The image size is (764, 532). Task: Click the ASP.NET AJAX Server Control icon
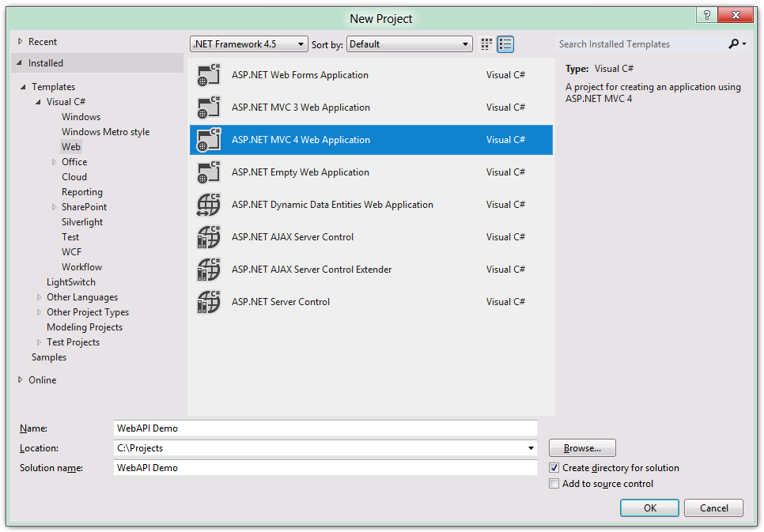pos(209,237)
